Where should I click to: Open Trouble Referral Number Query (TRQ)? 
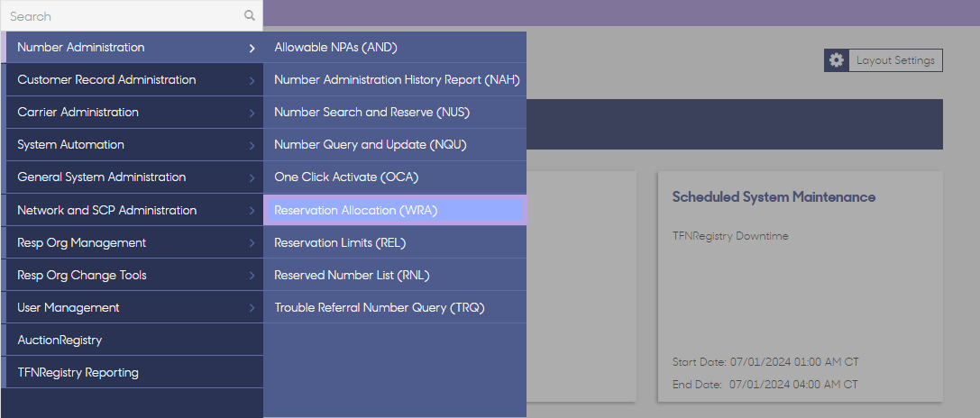click(394, 307)
